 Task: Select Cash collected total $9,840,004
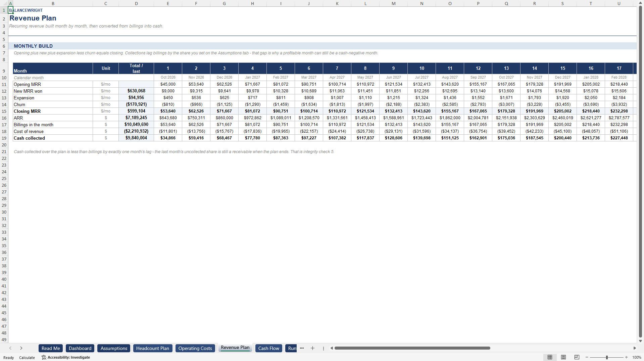(x=136, y=138)
